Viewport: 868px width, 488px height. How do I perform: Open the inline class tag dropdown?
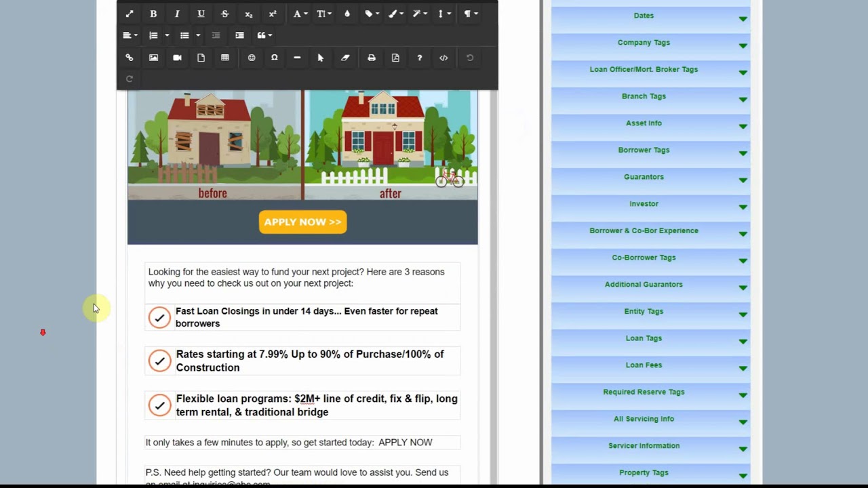click(x=372, y=14)
